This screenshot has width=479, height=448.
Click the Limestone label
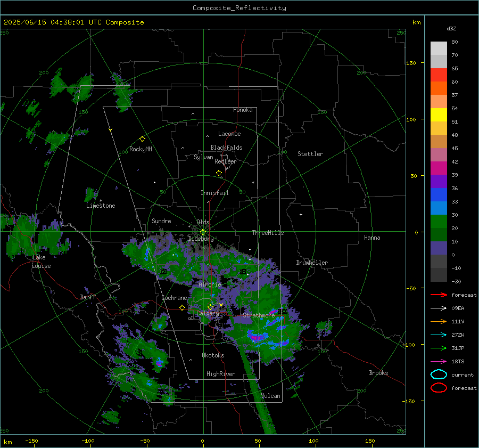(x=101, y=206)
